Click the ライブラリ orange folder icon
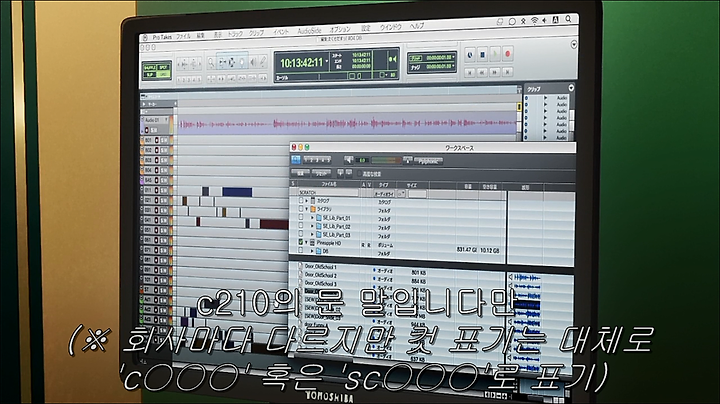 click(x=313, y=209)
